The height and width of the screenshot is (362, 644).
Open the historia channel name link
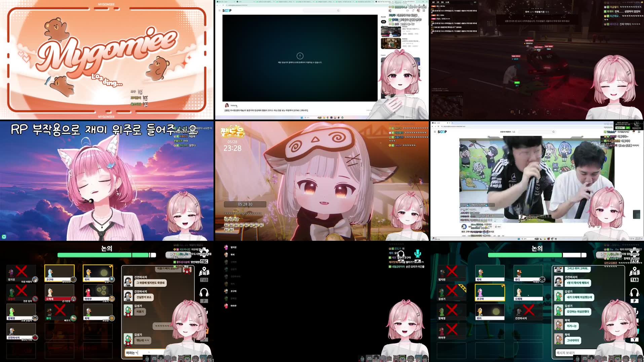click(234, 105)
